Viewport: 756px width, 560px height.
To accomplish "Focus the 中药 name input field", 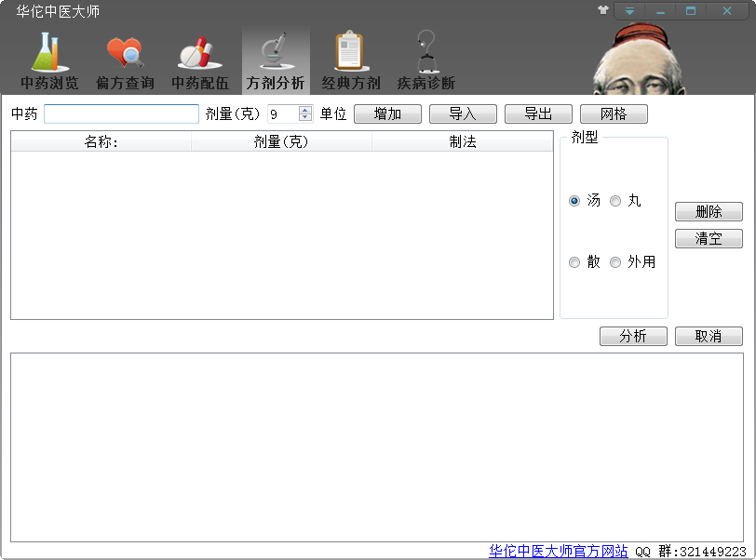I will coord(121,113).
